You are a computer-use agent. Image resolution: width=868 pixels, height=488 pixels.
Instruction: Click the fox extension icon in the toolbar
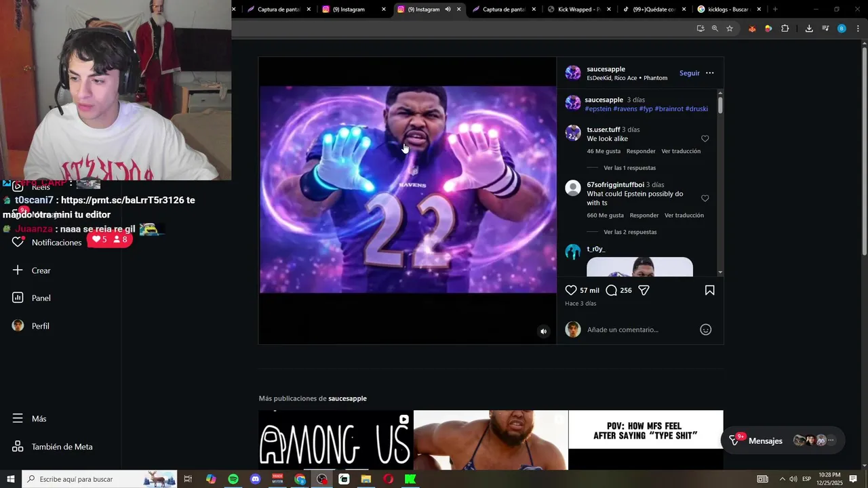[752, 28]
